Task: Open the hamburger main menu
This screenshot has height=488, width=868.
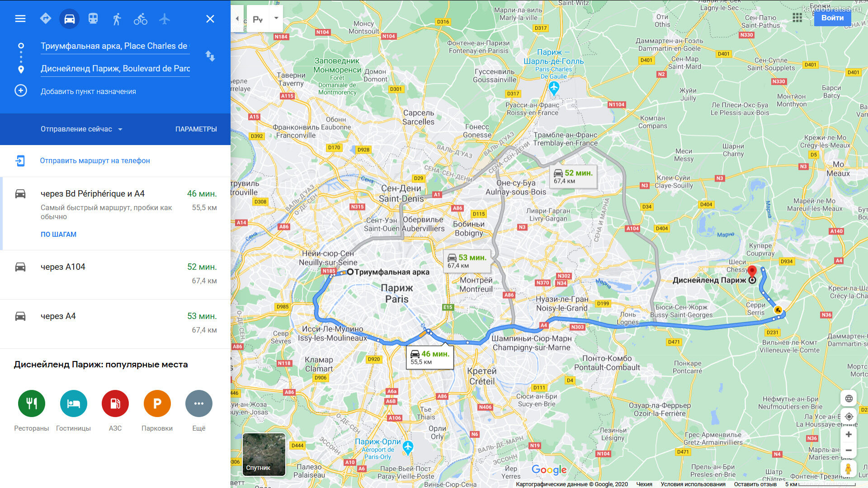Action: coord(20,19)
